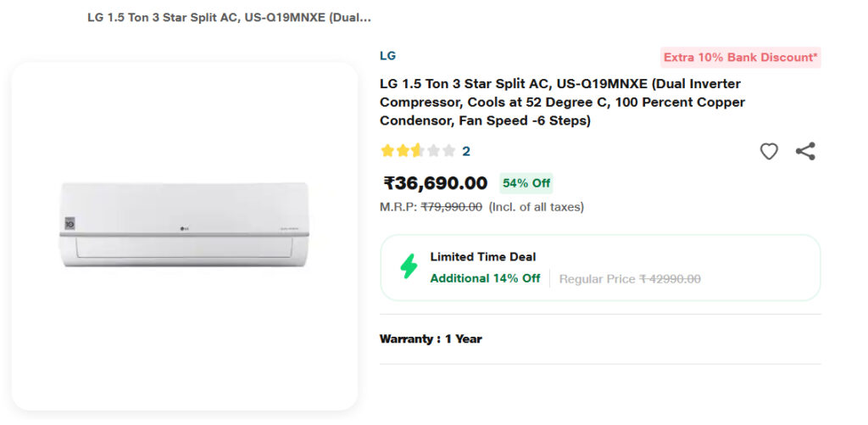Screen dimensions: 868x425
Task: Click the share icon
Action: tap(805, 152)
